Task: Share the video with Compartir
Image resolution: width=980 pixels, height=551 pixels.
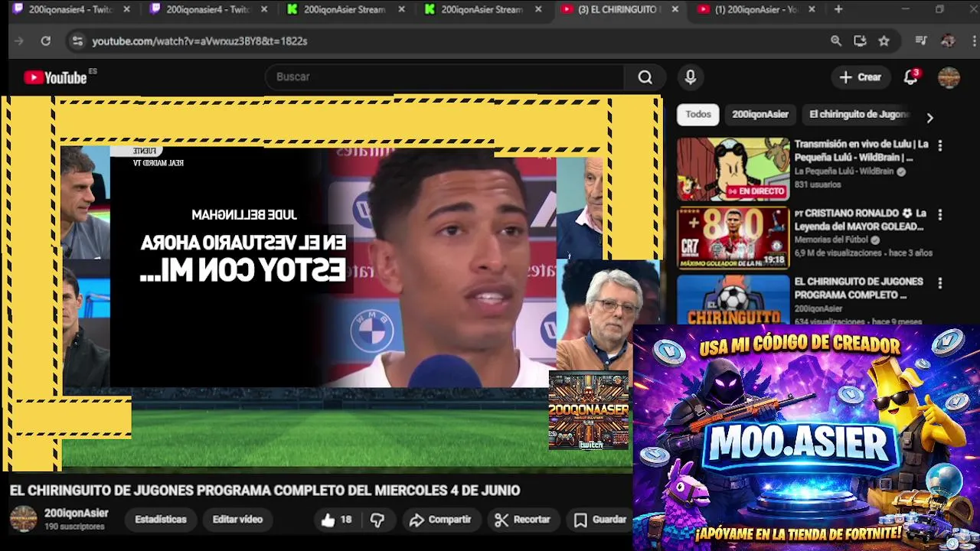Action: click(440, 520)
